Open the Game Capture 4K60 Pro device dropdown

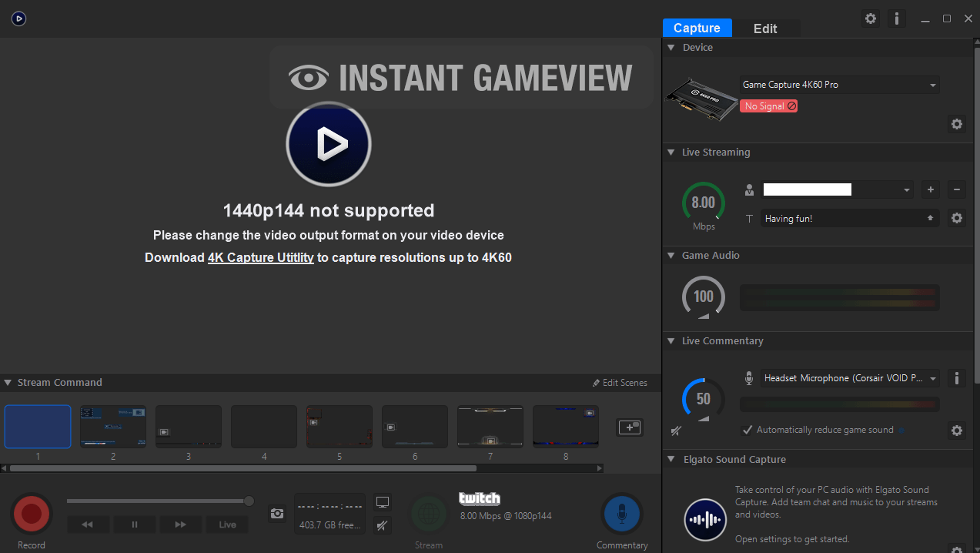point(838,85)
